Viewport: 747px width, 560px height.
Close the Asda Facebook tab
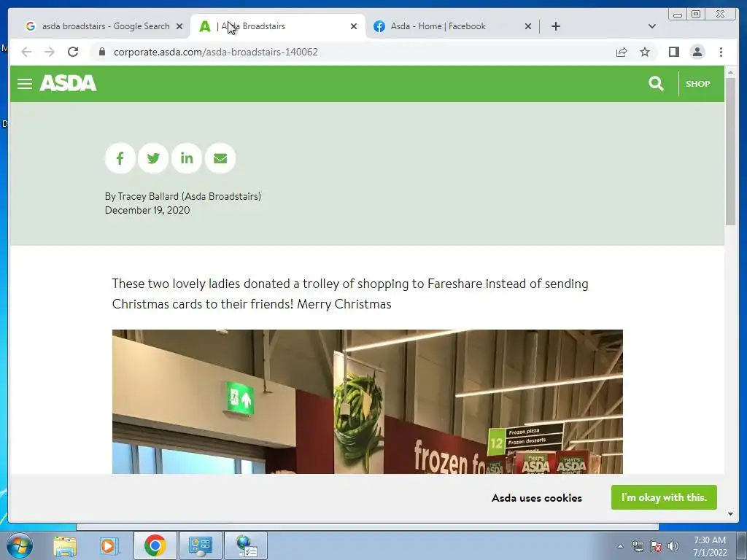tap(528, 26)
